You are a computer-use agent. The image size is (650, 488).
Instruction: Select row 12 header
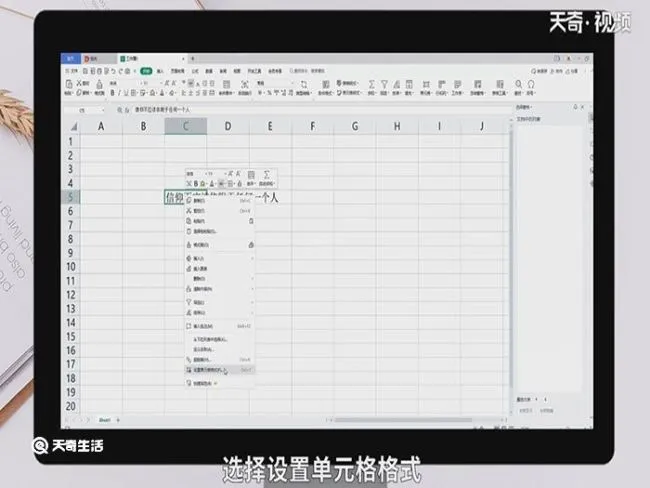pos(70,295)
